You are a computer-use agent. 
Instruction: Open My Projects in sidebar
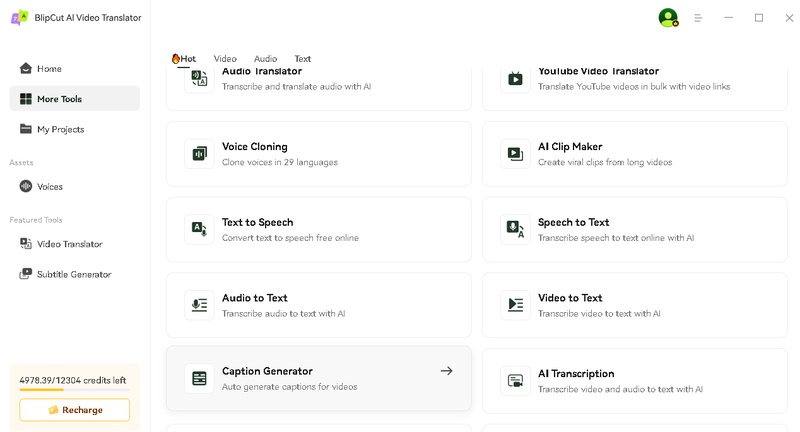tap(60, 129)
